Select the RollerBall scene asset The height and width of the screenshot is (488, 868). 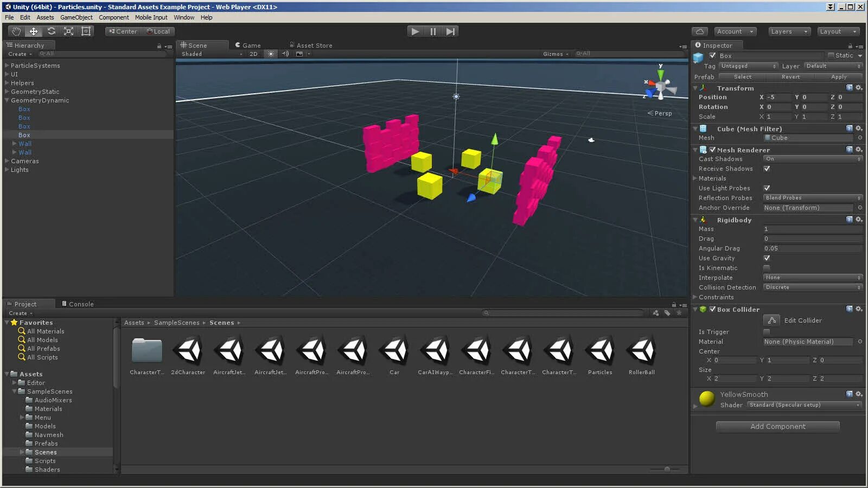click(x=642, y=355)
